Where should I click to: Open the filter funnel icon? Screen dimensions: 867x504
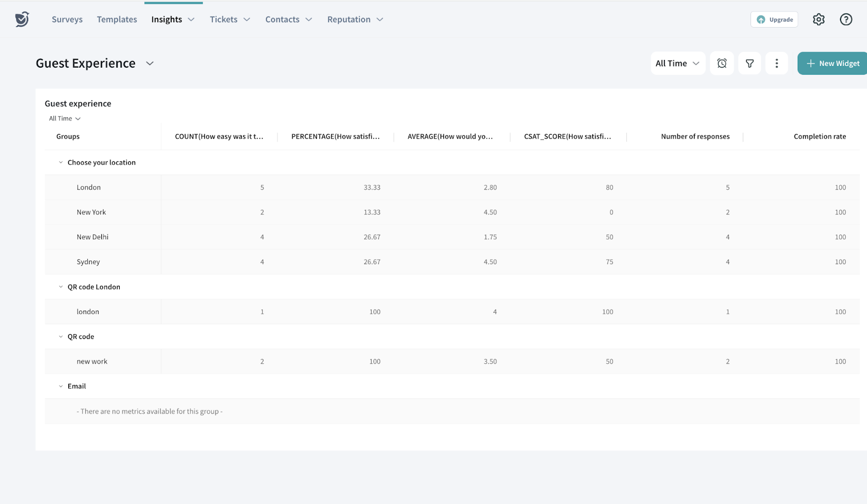coord(750,63)
